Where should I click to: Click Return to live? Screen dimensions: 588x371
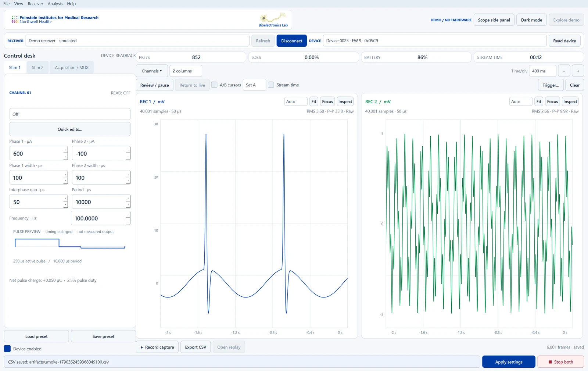pos(192,85)
